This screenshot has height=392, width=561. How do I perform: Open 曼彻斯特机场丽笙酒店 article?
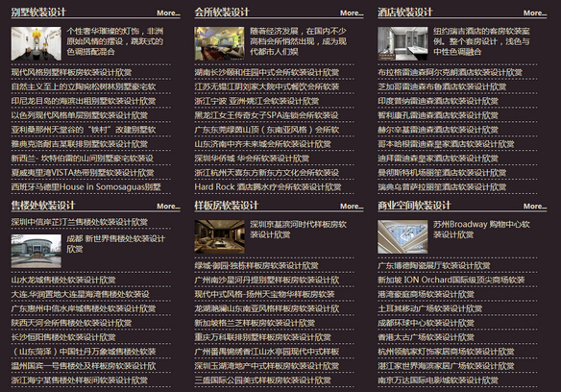pos(442,173)
